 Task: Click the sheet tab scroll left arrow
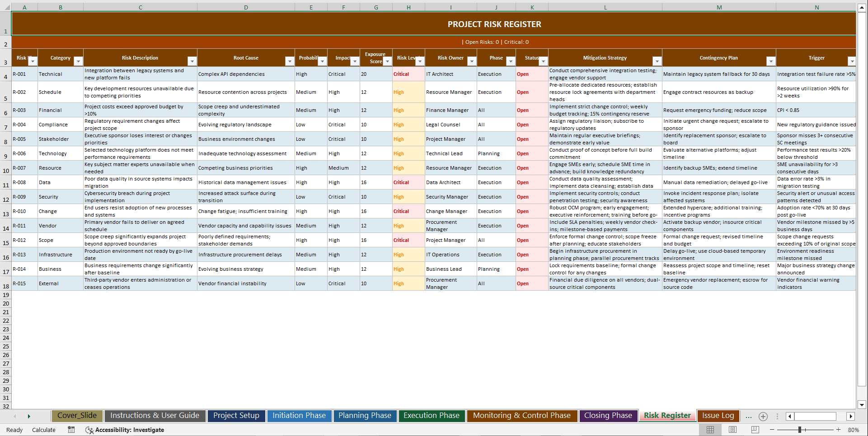[x=15, y=416]
